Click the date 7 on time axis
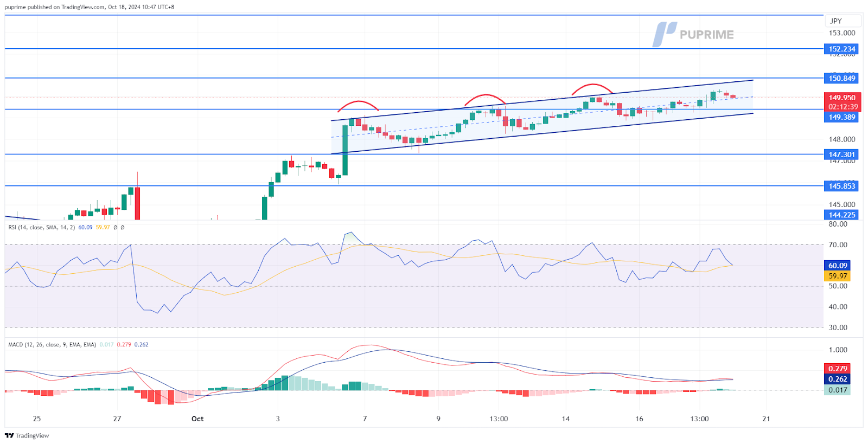This screenshot has height=444, width=868. tap(365, 419)
